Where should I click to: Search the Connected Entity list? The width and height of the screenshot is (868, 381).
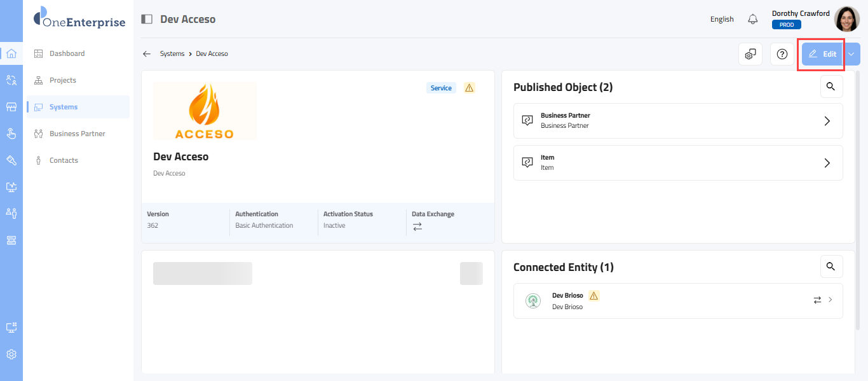[831, 267]
